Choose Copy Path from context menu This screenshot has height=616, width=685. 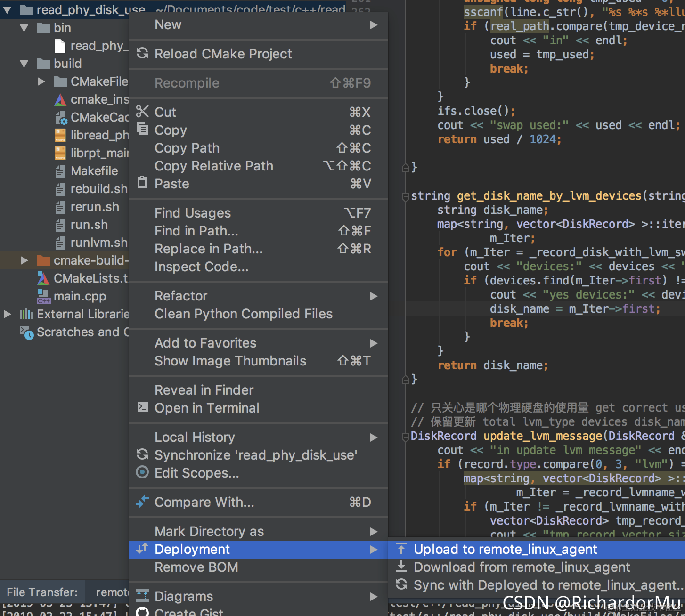click(x=259, y=148)
